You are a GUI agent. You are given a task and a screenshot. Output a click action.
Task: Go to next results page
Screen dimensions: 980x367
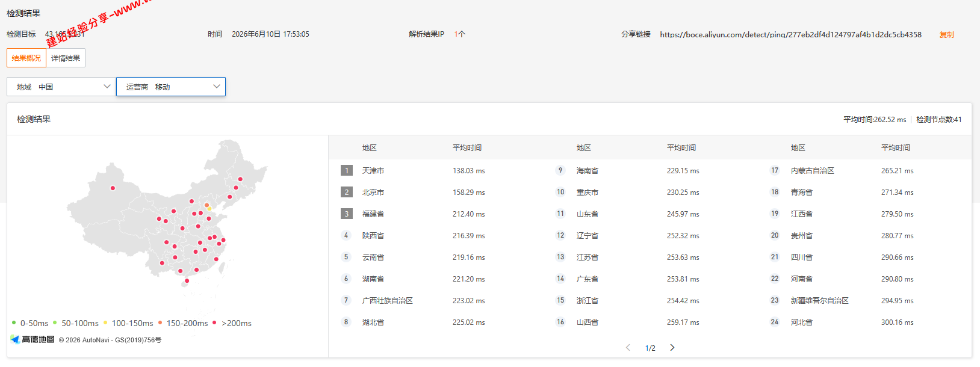point(672,348)
